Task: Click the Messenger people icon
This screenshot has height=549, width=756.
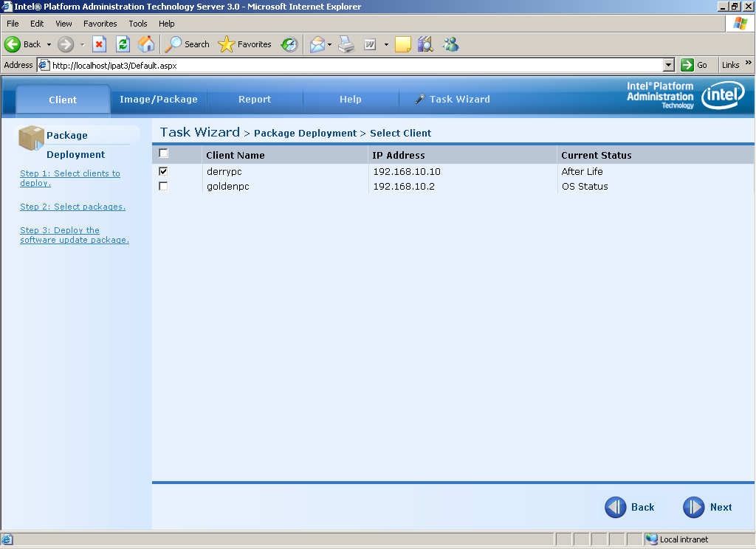Action: pos(451,44)
